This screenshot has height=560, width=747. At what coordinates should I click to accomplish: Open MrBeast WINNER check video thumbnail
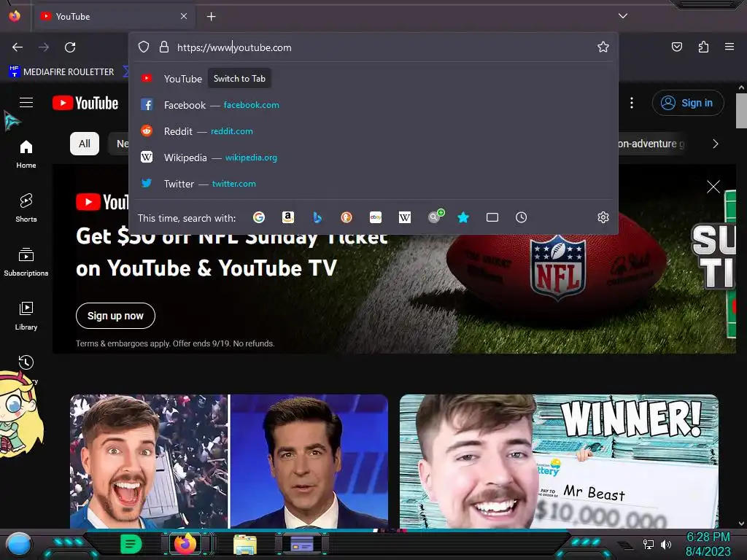[559, 461]
